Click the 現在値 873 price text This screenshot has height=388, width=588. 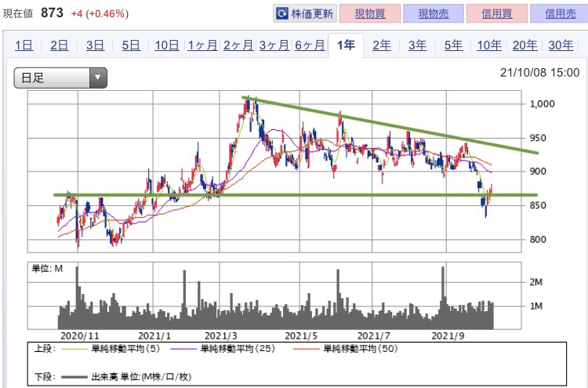click(x=33, y=13)
